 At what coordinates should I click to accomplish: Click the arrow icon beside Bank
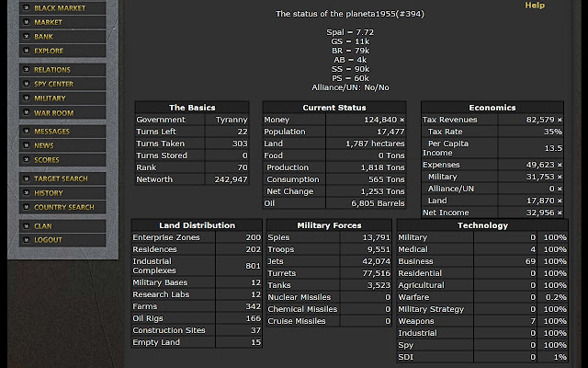tap(27, 36)
